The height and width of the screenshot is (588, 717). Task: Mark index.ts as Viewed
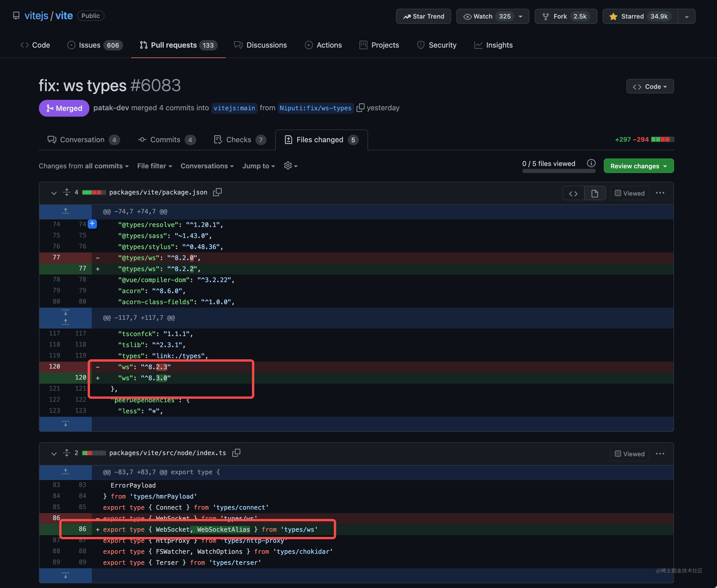coord(629,454)
